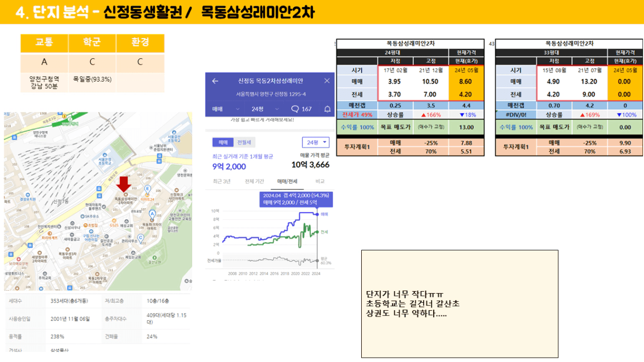644x362 pixels.
Task: Click the 환경 header cell
Action: (x=140, y=43)
